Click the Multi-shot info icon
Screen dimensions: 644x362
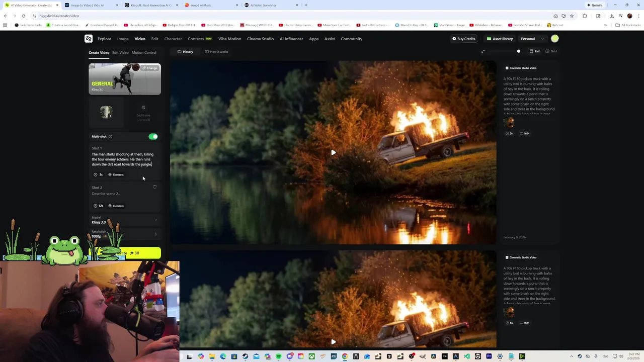(x=110, y=137)
